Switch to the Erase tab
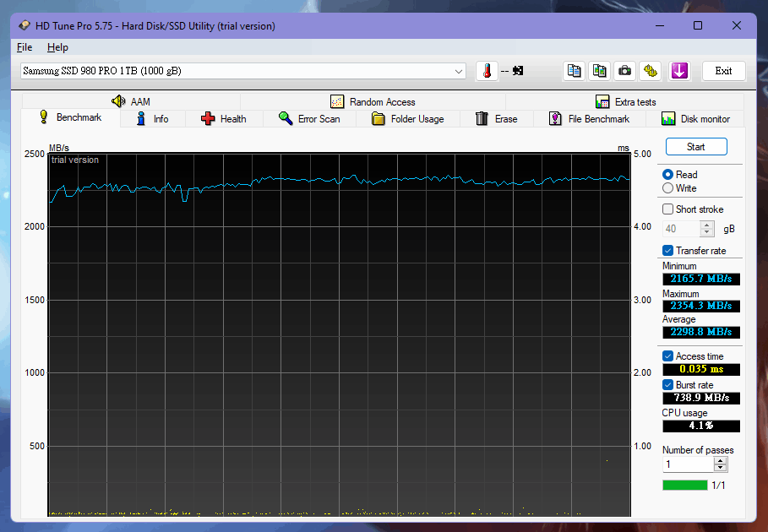 (496, 119)
